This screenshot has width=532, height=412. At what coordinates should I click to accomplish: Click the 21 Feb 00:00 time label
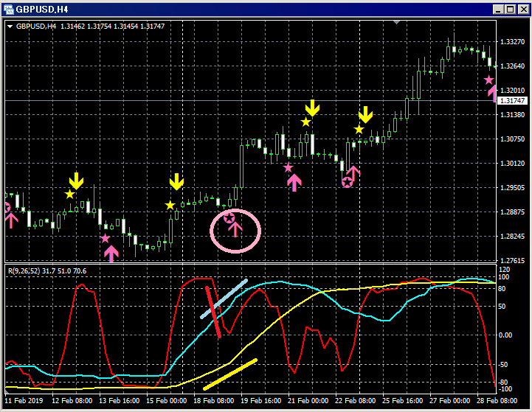pos(308,401)
